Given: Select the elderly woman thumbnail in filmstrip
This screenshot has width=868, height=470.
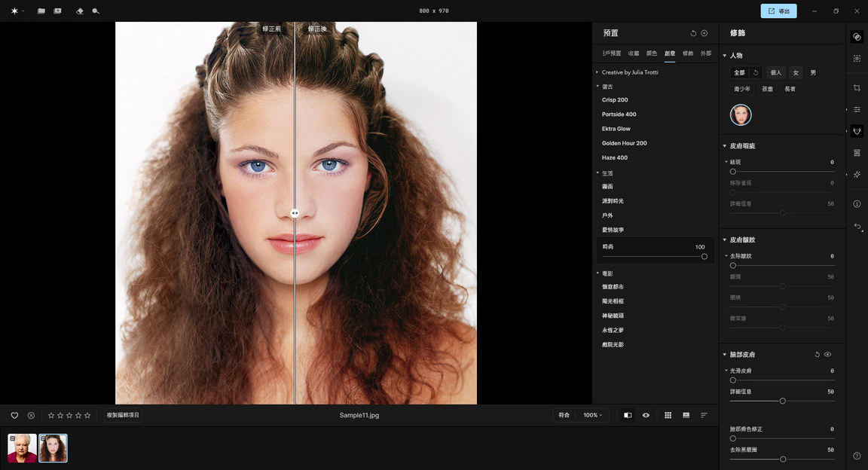Looking at the screenshot, I should click(22, 448).
